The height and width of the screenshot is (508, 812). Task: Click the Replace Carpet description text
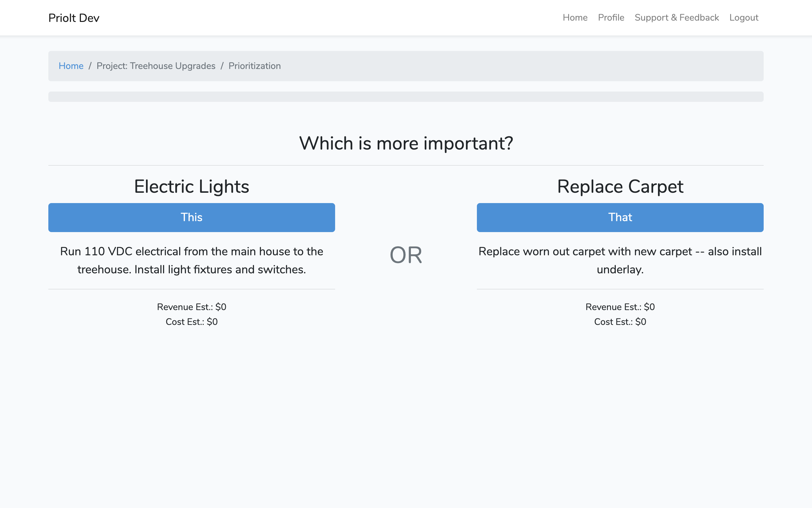point(620,260)
